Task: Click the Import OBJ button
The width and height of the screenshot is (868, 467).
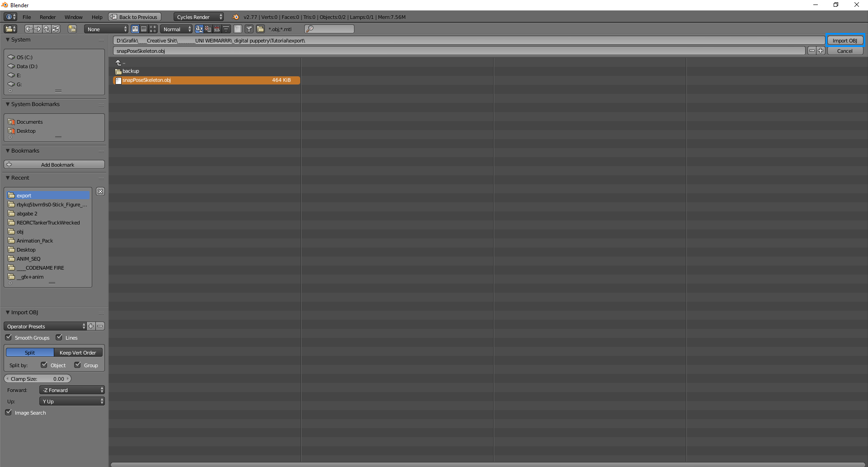Action: tap(844, 41)
